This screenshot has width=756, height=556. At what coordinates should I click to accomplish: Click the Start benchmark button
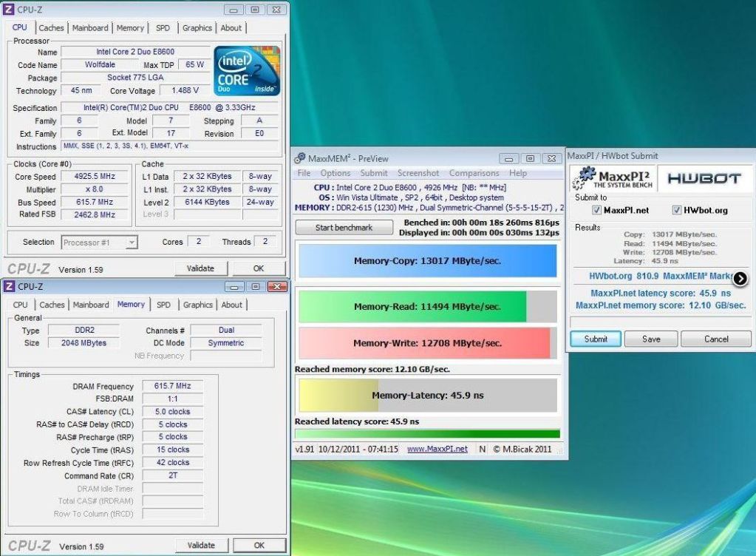[344, 227]
